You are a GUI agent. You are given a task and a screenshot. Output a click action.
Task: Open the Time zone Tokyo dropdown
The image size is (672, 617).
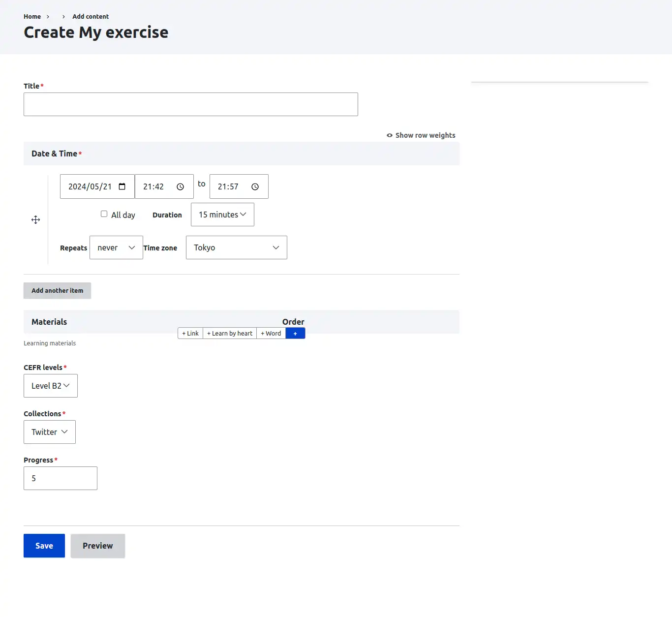(236, 247)
